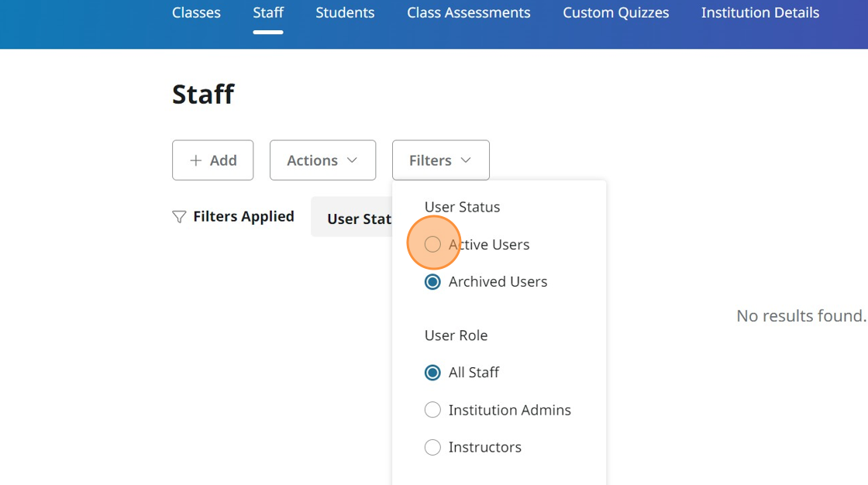Select the Active Users radio button
Viewport: 868px width, 485px height.
point(432,245)
